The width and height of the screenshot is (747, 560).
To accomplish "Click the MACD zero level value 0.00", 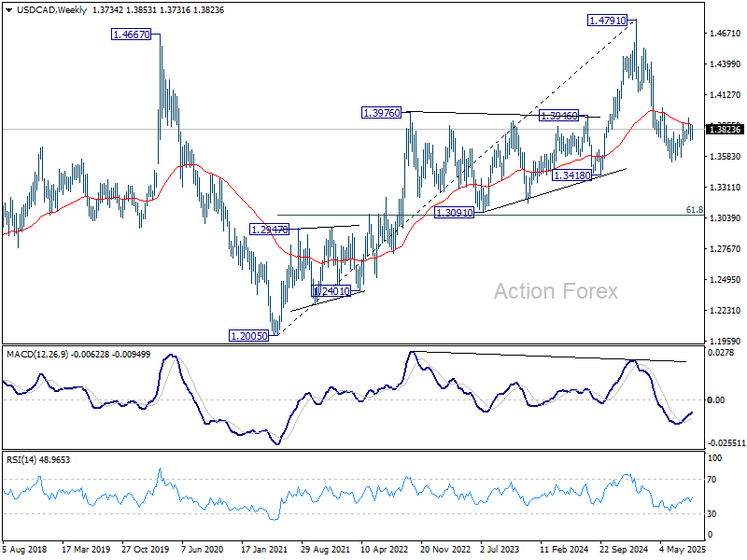I will (x=716, y=400).
